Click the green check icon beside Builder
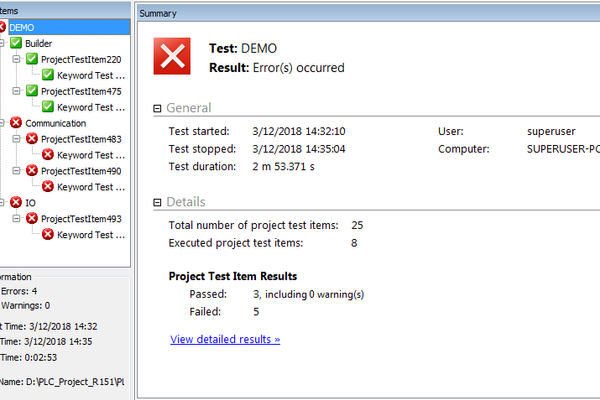 pos(16,43)
